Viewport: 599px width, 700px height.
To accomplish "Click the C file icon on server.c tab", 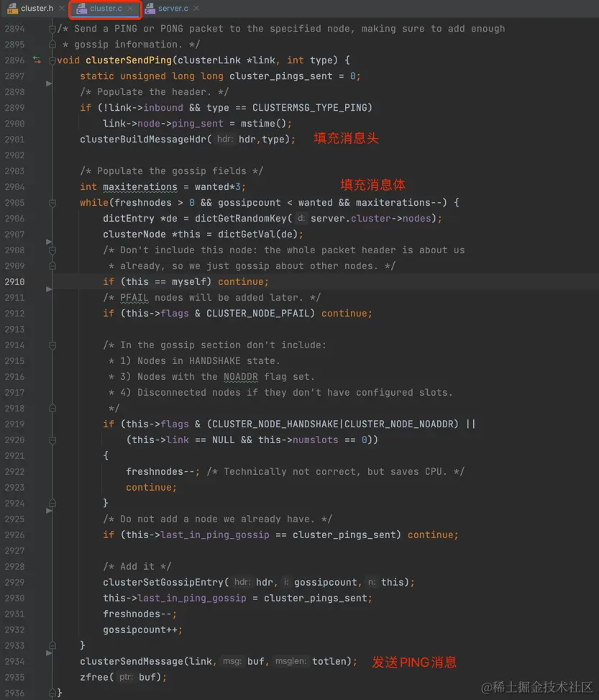I will [150, 8].
